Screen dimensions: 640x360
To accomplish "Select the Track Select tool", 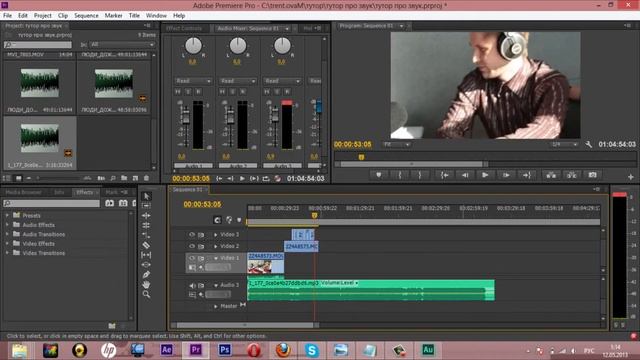I will pos(146,206).
